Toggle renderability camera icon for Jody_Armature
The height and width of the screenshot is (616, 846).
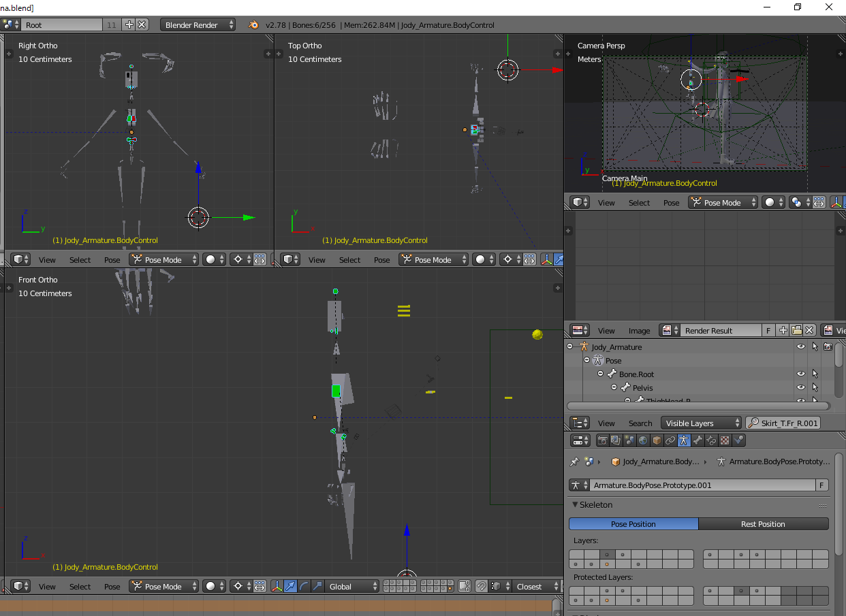828,346
